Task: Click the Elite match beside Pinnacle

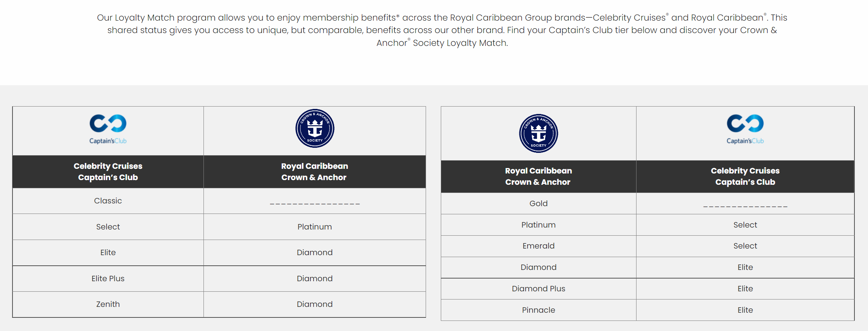Action: click(745, 310)
